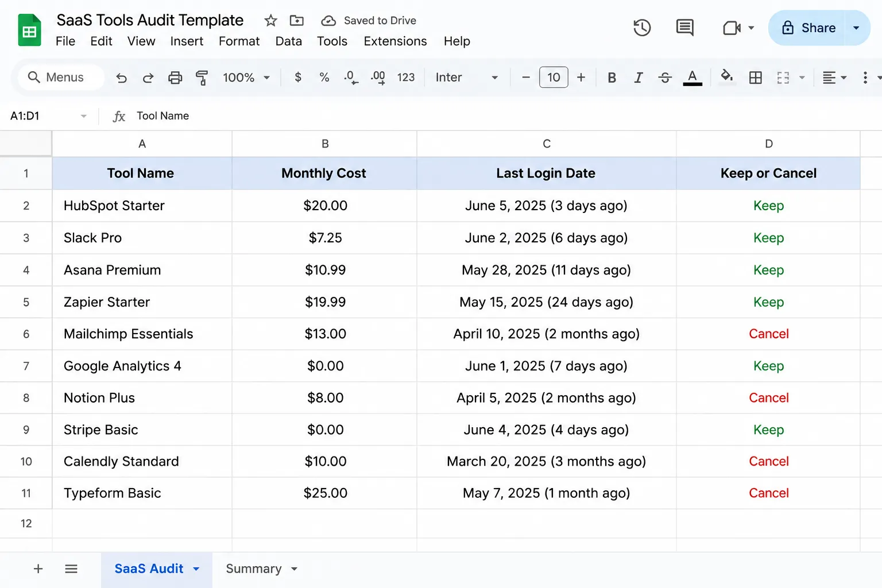Star the SaaS Tools Audit Template
The width and height of the screenshot is (882, 588).
coord(270,21)
